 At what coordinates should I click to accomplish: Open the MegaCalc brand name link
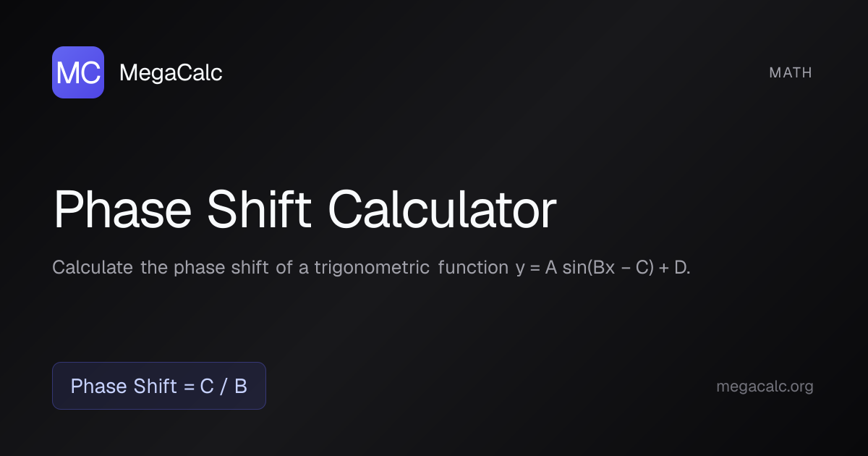(x=170, y=72)
